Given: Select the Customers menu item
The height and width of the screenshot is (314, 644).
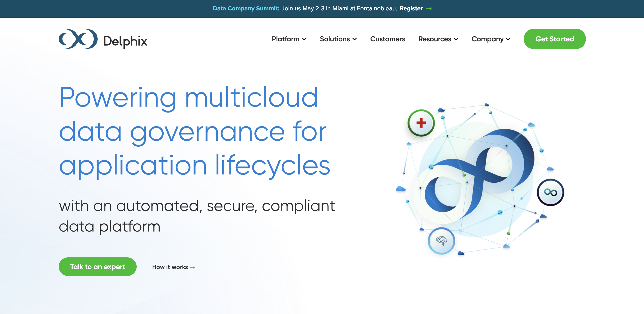Looking at the screenshot, I should (388, 39).
